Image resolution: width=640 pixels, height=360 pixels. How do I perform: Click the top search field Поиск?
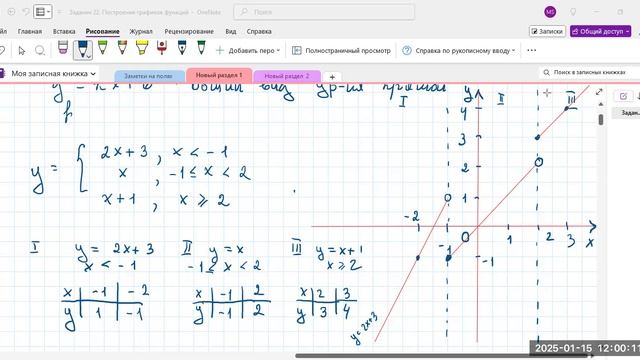pos(324,12)
